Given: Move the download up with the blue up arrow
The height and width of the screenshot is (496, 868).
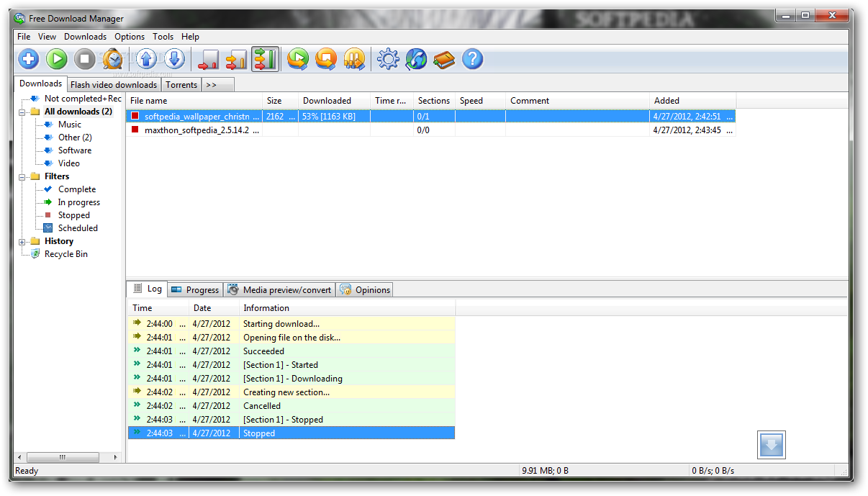Looking at the screenshot, I should [x=147, y=59].
